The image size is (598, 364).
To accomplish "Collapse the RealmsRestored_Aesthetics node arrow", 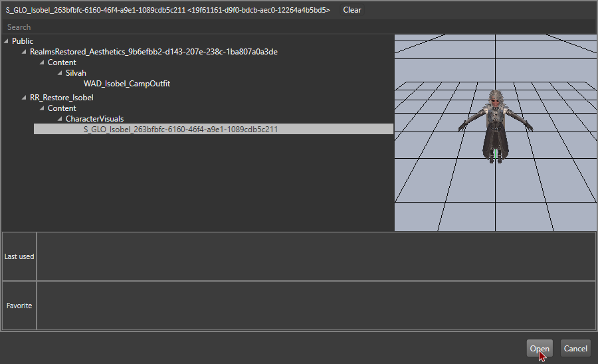I will tap(24, 52).
